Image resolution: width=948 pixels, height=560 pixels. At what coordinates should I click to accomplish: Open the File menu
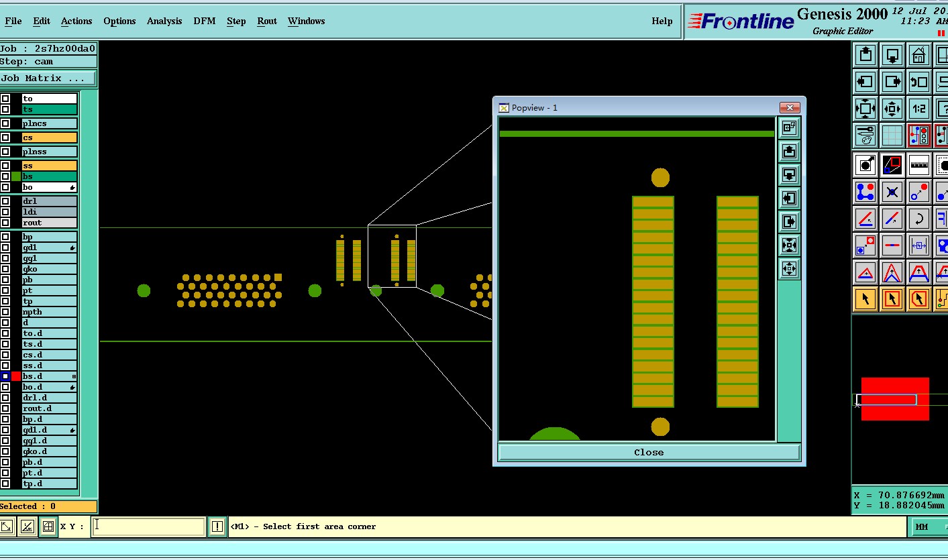click(13, 21)
